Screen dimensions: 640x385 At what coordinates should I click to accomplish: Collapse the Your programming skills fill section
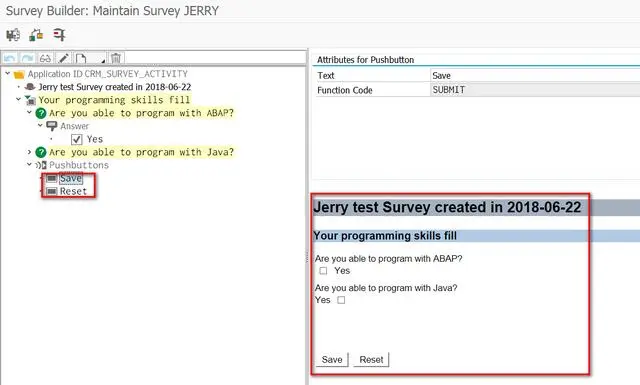18,99
